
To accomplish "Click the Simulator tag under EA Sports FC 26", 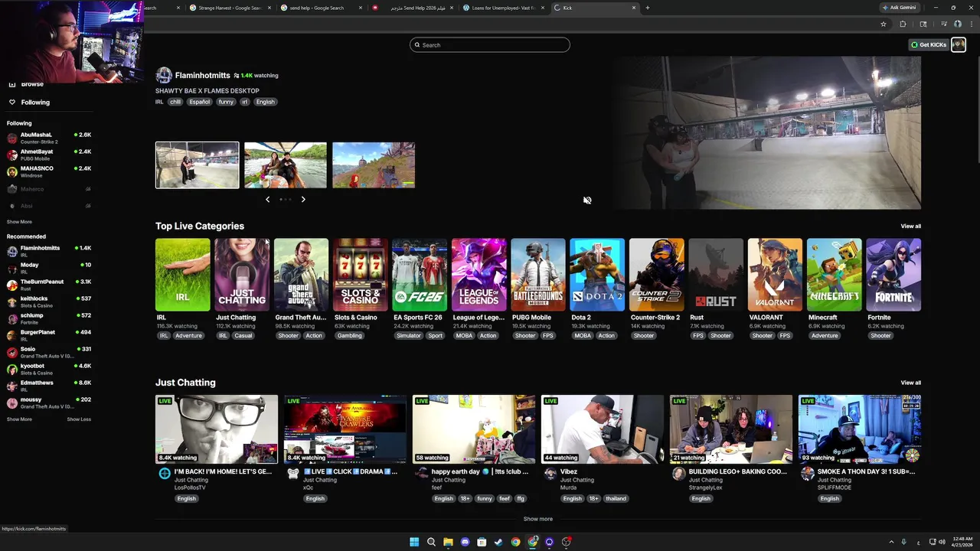I will pyautogui.click(x=409, y=336).
